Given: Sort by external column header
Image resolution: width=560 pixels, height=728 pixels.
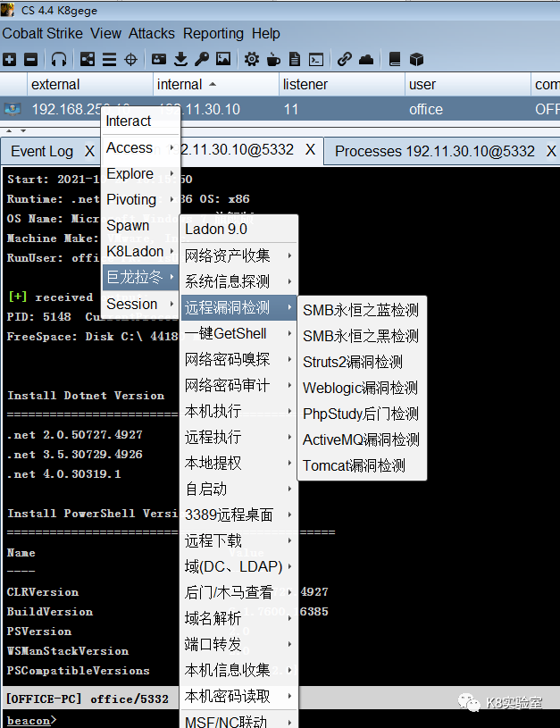Looking at the screenshot, I should 90,85.
